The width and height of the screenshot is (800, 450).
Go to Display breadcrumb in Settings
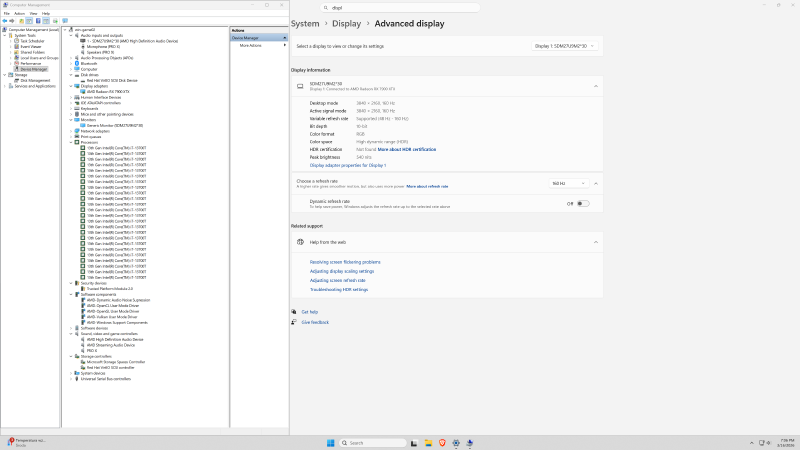[346, 23]
